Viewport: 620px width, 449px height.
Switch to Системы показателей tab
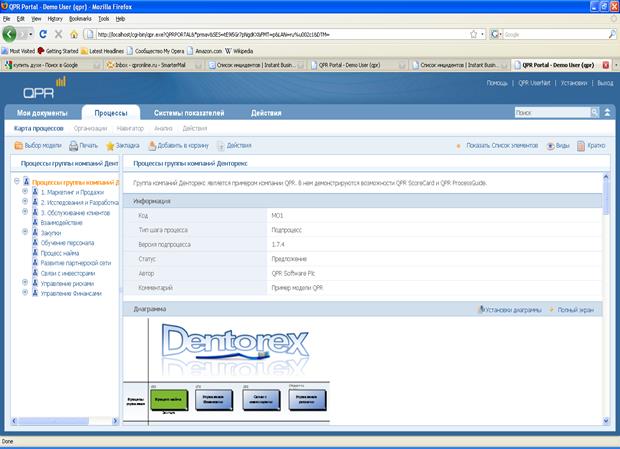(x=189, y=113)
